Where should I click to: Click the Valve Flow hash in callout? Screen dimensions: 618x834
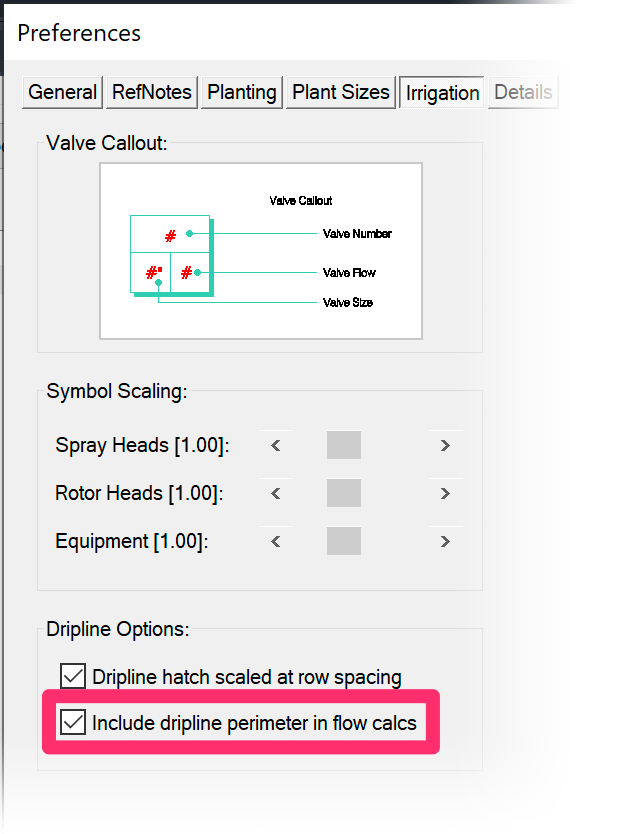click(186, 273)
